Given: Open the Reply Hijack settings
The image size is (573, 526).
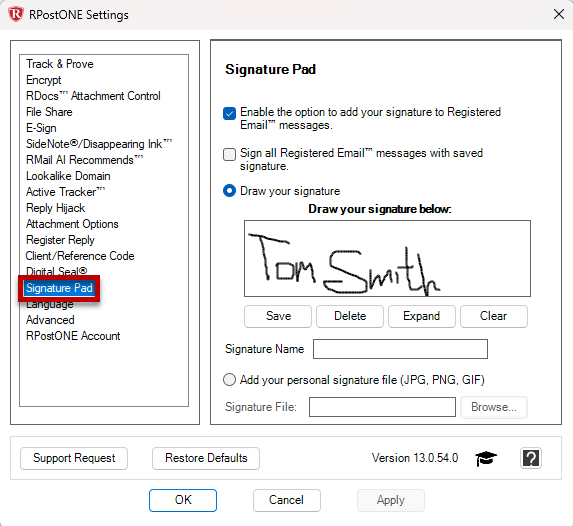Looking at the screenshot, I should point(55,208).
